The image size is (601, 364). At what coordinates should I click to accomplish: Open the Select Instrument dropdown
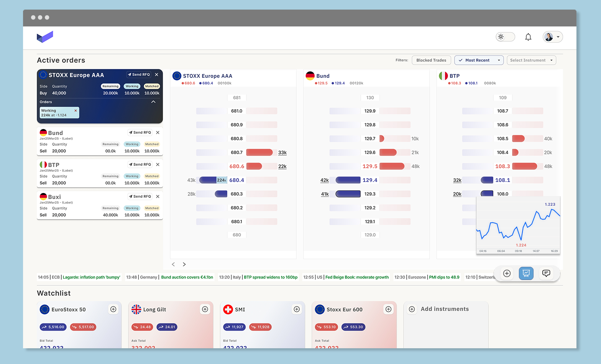pos(531,60)
